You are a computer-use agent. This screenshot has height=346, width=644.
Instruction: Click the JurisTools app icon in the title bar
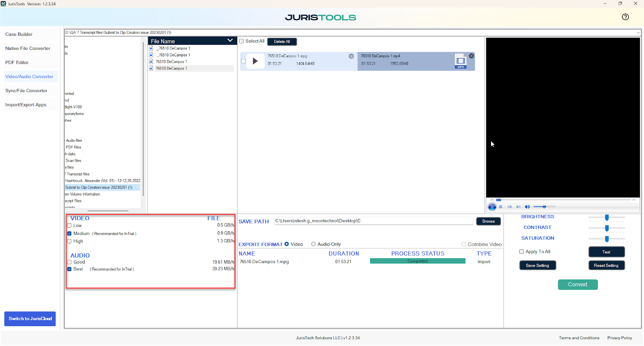(4, 4)
